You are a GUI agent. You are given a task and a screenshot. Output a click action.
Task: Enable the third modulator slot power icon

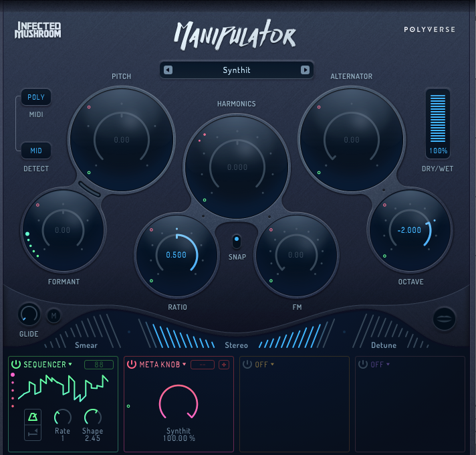247,364
